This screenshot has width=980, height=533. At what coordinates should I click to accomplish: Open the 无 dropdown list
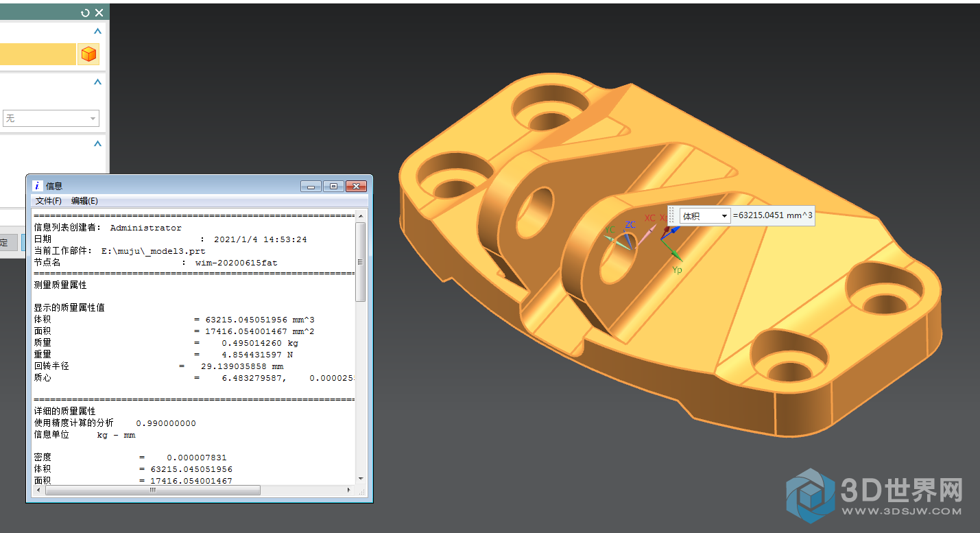coord(51,119)
